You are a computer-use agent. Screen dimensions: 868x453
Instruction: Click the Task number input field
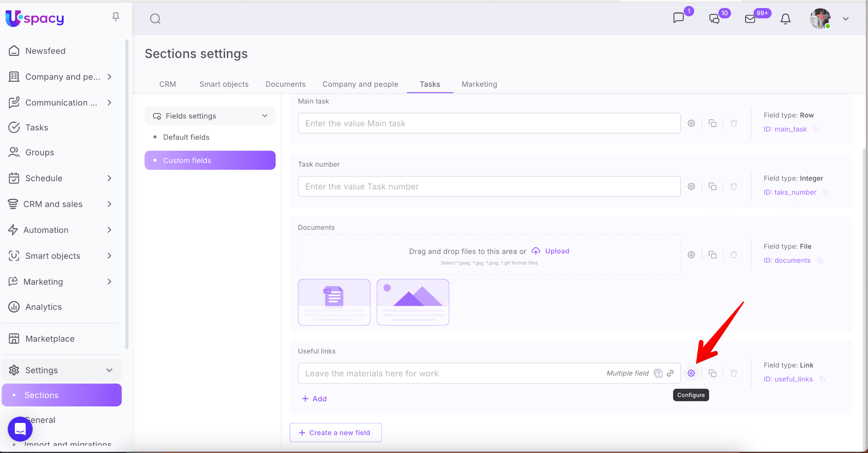489,186
